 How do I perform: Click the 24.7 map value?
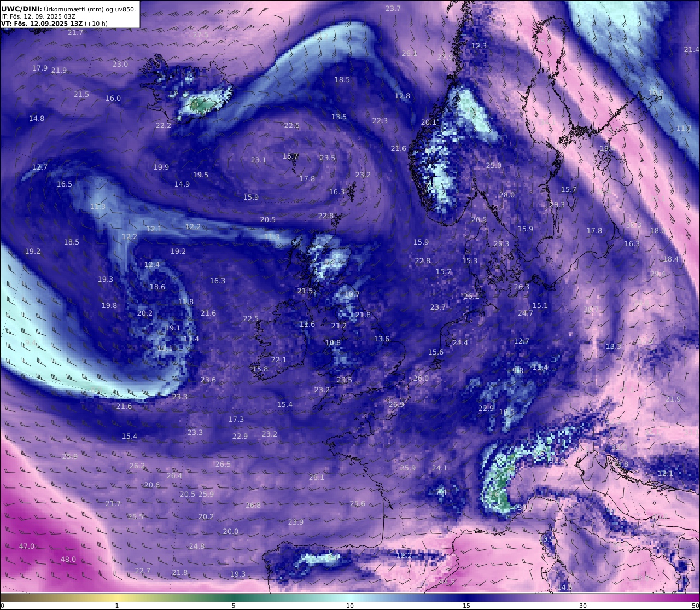tap(526, 313)
